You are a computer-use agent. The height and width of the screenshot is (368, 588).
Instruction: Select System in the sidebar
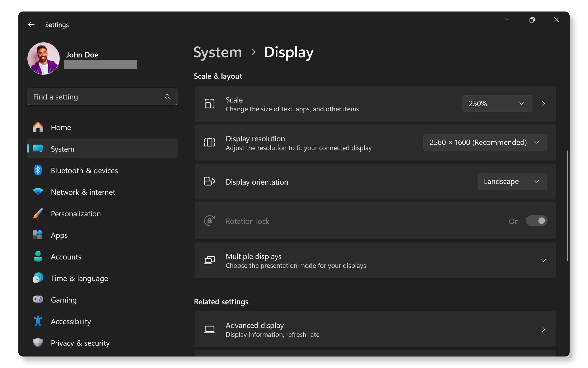102,149
